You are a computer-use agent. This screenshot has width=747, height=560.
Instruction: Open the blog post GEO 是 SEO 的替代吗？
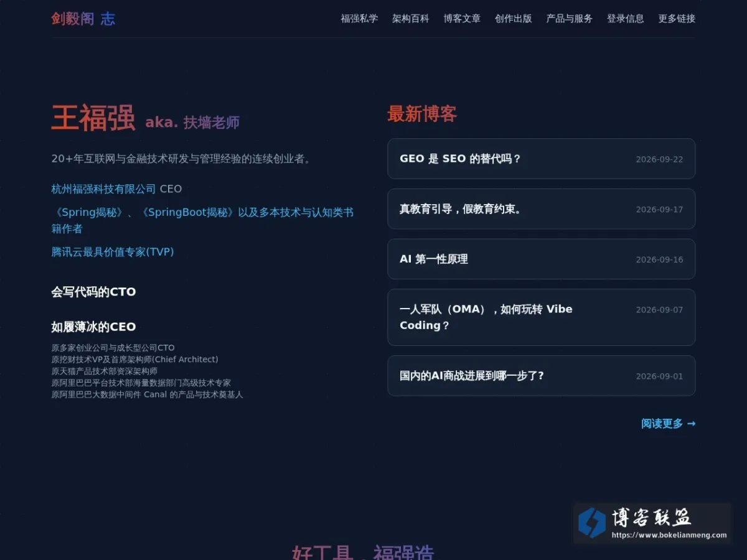(x=541, y=159)
